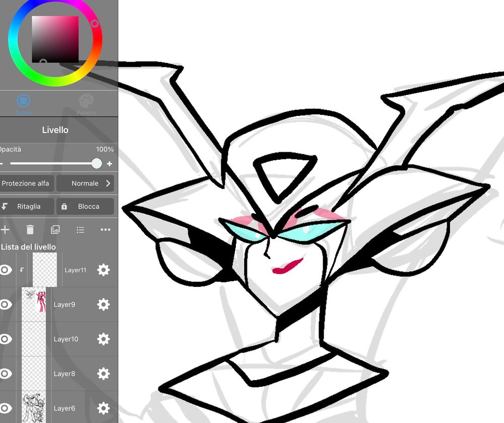Click the Layer8 name label

[65, 374]
